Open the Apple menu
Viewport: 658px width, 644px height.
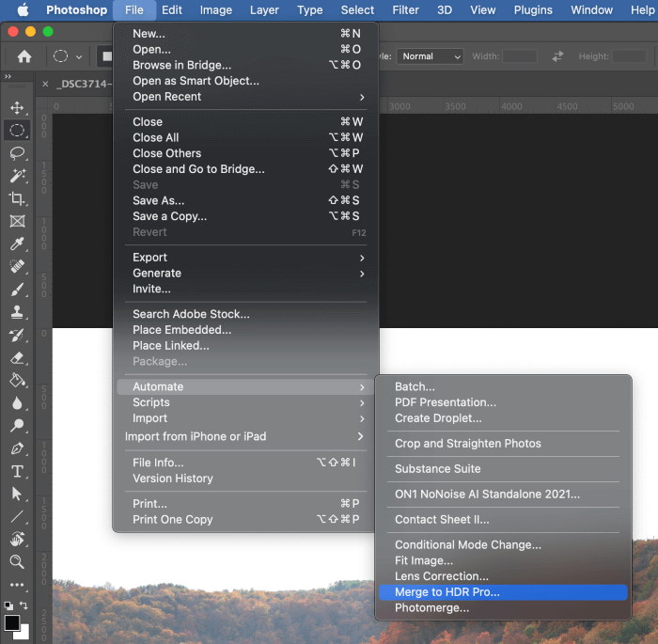[x=21, y=10]
